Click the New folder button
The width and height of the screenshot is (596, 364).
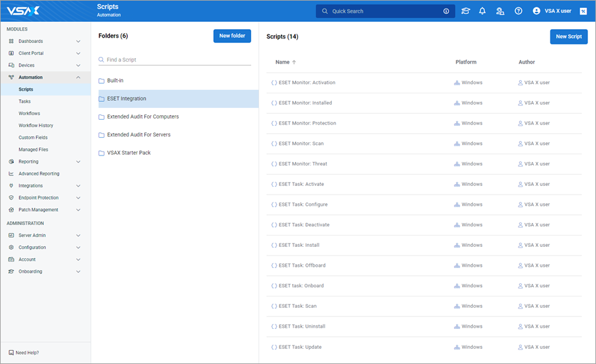tap(232, 36)
